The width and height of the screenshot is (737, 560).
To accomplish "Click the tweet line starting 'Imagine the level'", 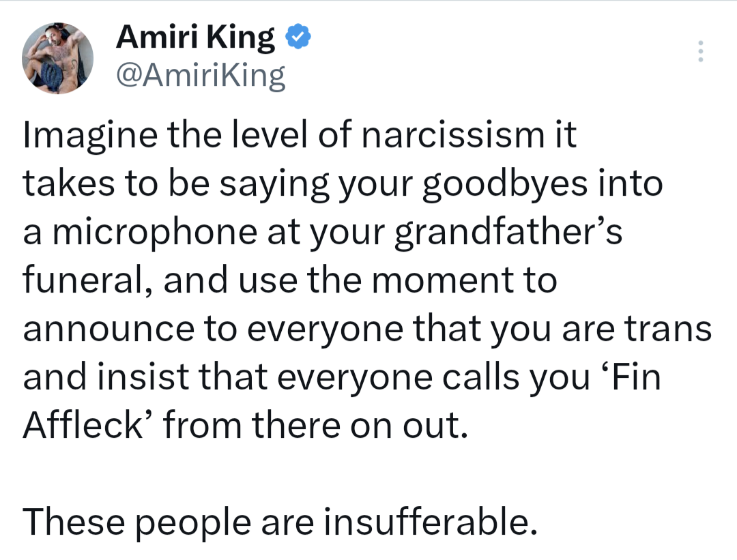I will click(300, 136).
